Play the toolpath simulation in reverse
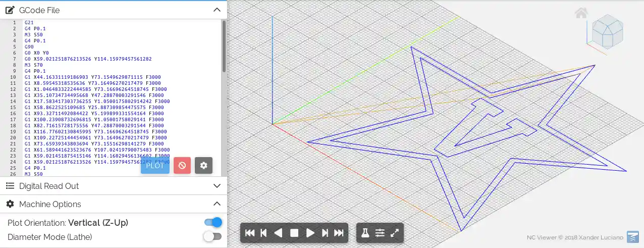The width and height of the screenshot is (644, 248). pos(278,233)
